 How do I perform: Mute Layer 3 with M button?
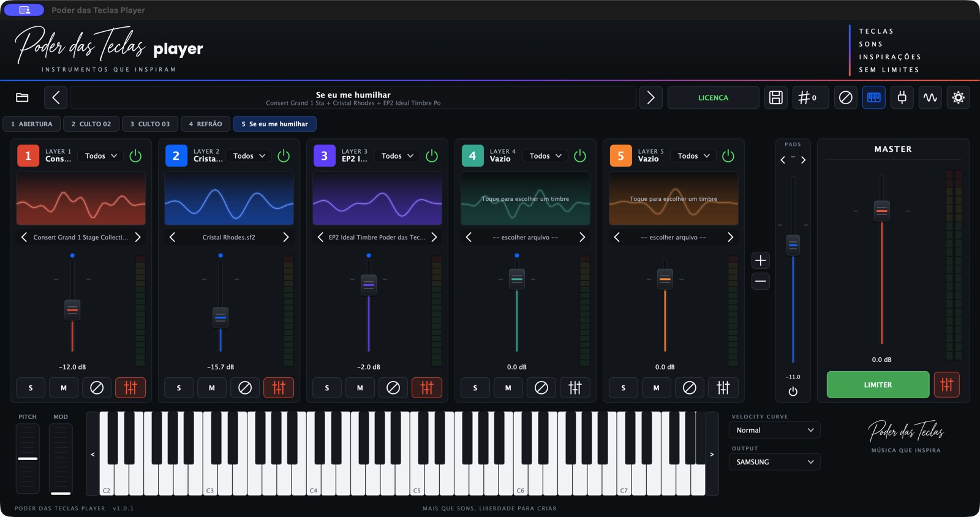pyautogui.click(x=360, y=388)
